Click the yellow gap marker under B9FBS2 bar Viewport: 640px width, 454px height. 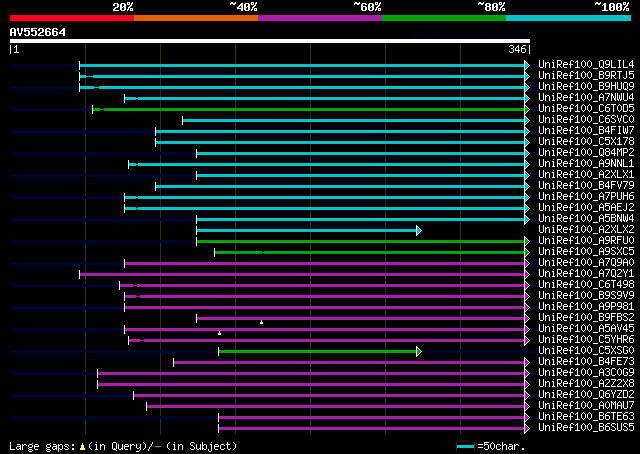click(261, 322)
